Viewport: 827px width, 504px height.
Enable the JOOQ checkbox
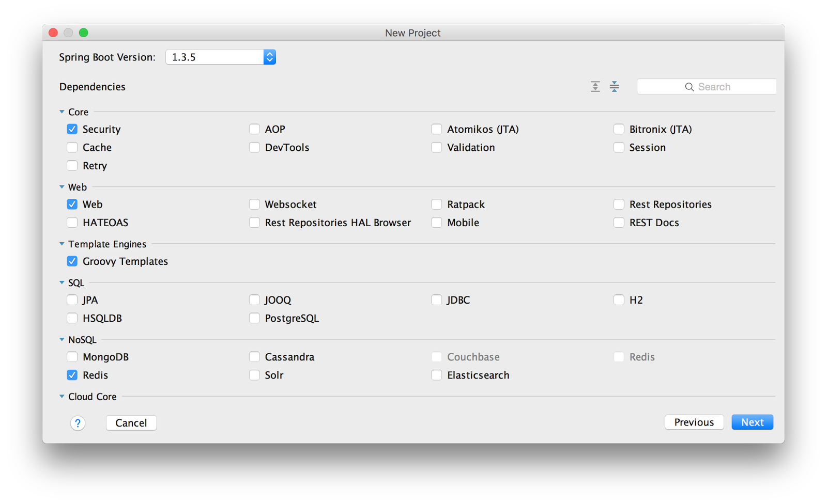(x=254, y=300)
